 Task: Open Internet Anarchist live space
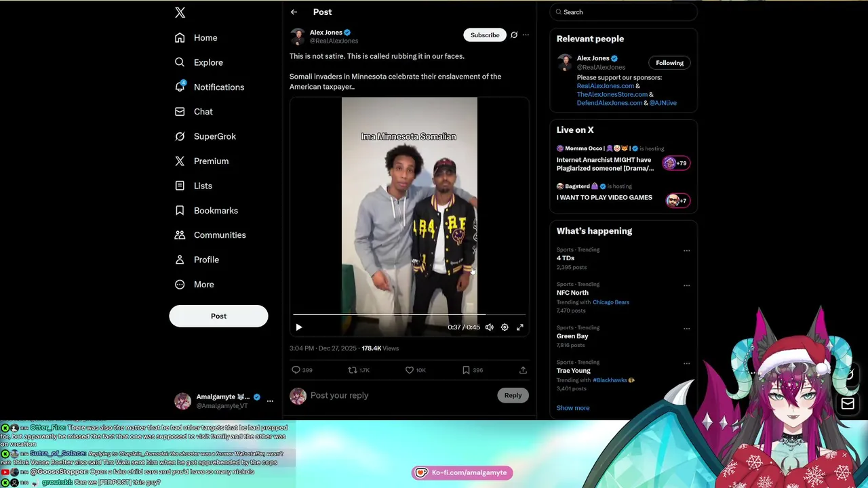coord(605,164)
